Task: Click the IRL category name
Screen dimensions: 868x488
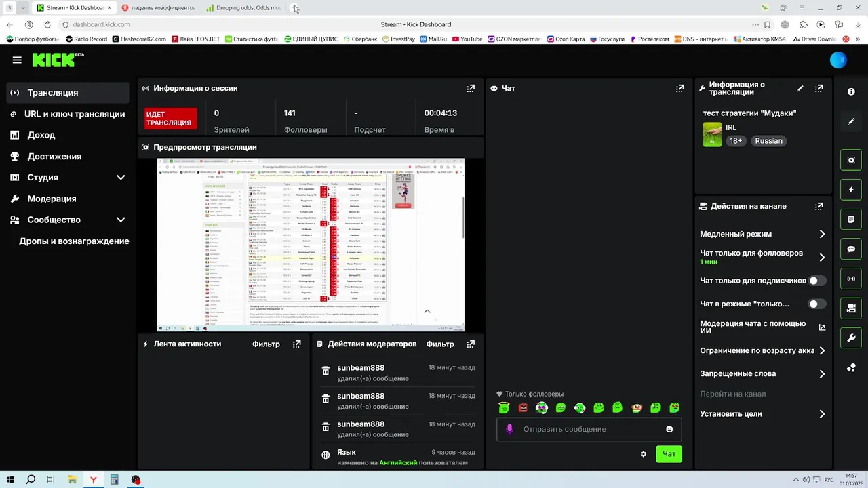Action: coord(731,127)
